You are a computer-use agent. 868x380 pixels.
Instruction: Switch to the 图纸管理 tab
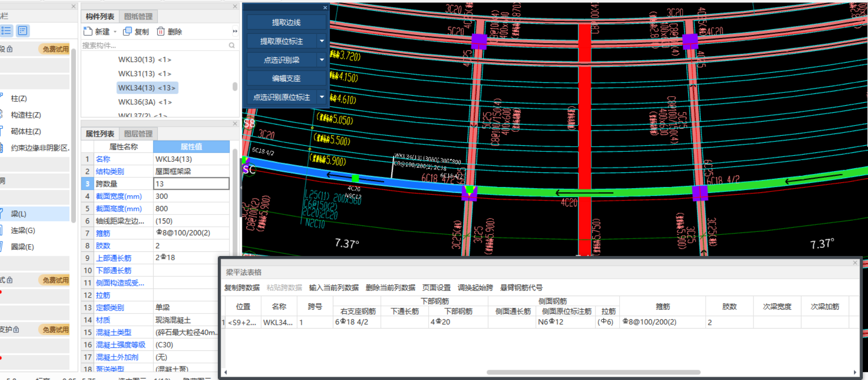click(x=138, y=17)
